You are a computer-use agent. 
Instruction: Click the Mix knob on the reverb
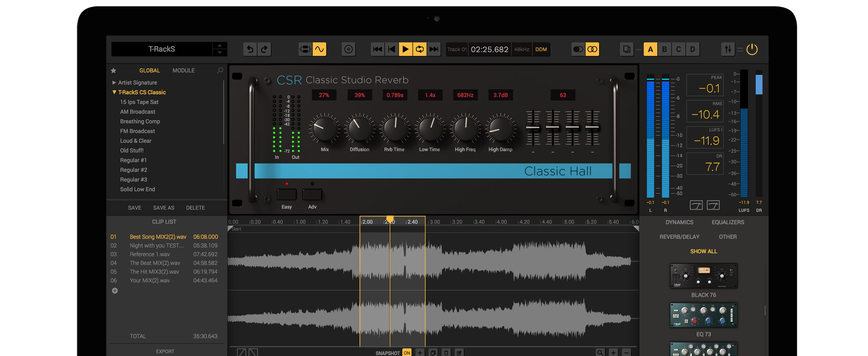[x=325, y=129]
